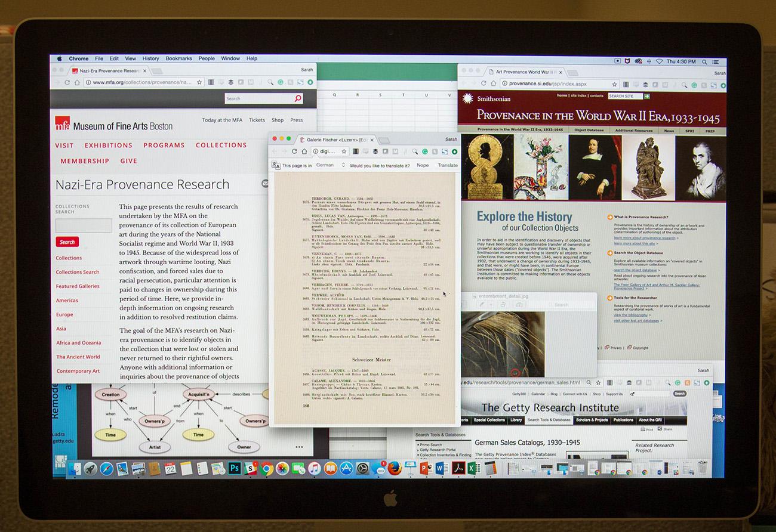Open PowerPoint from the Dock

(426, 468)
